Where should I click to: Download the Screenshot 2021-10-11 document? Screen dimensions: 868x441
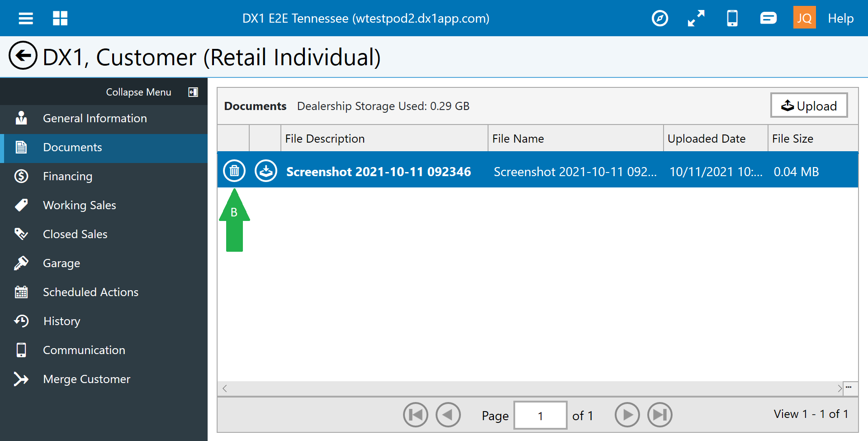coord(266,171)
